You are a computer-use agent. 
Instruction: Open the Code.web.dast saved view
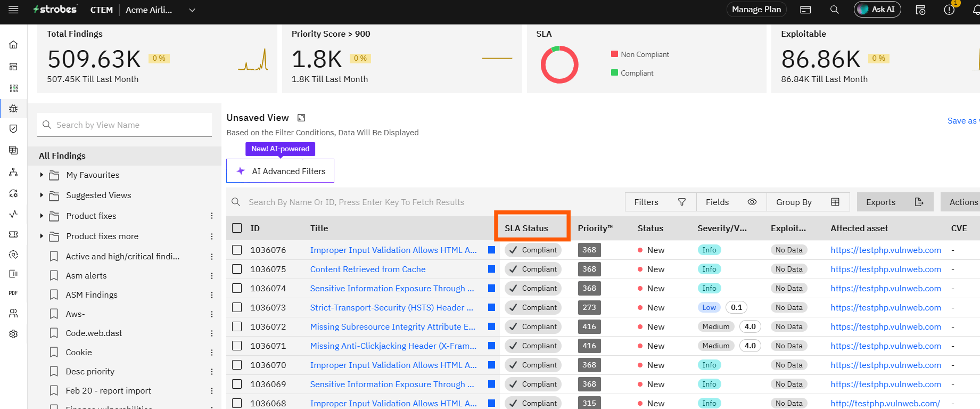click(94, 333)
